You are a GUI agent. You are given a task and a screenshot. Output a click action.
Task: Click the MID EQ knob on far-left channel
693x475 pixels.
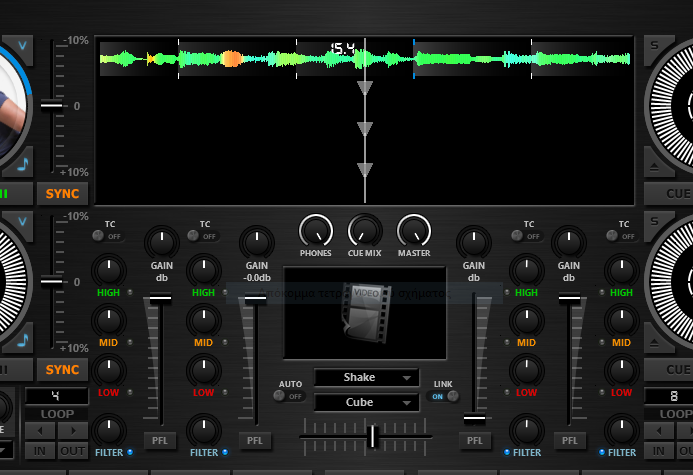109,320
